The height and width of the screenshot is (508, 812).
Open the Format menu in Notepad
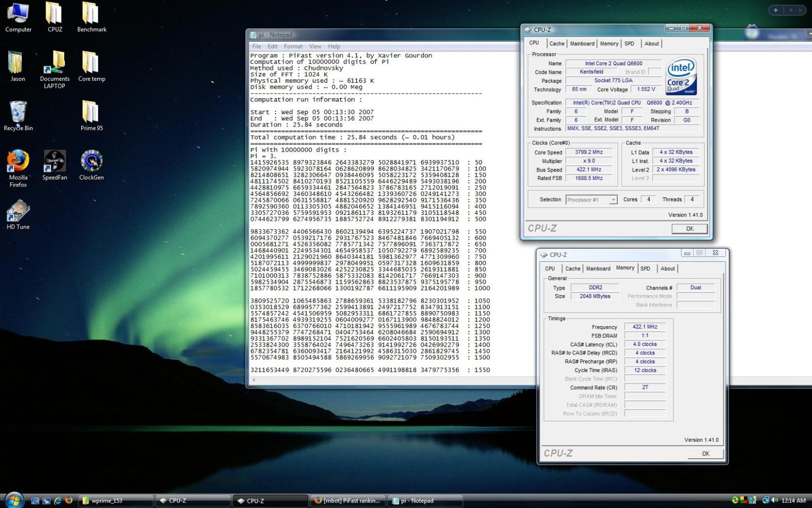(293, 46)
